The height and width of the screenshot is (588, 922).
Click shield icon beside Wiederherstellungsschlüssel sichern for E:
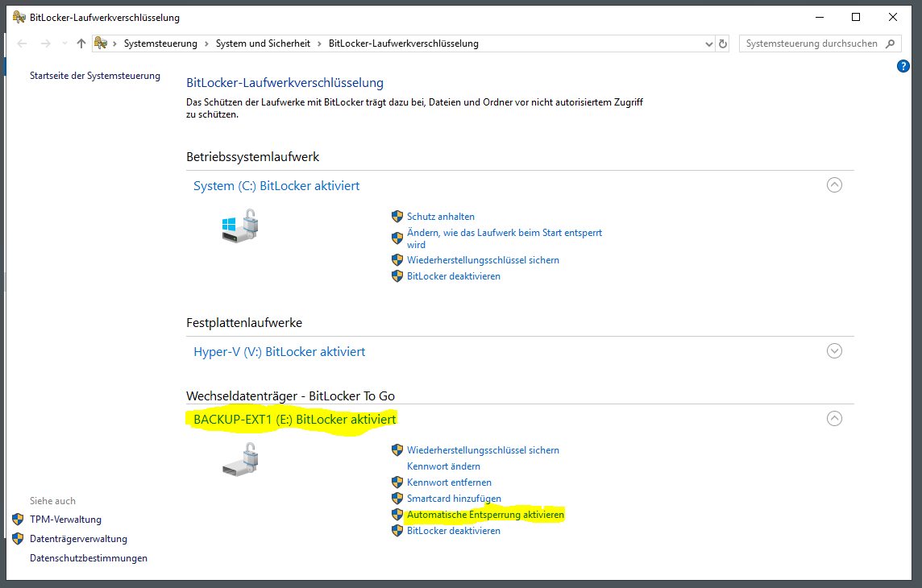coord(397,450)
